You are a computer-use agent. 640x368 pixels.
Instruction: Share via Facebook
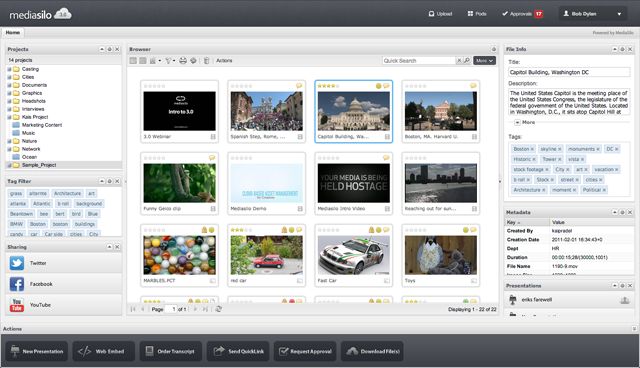click(64, 284)
